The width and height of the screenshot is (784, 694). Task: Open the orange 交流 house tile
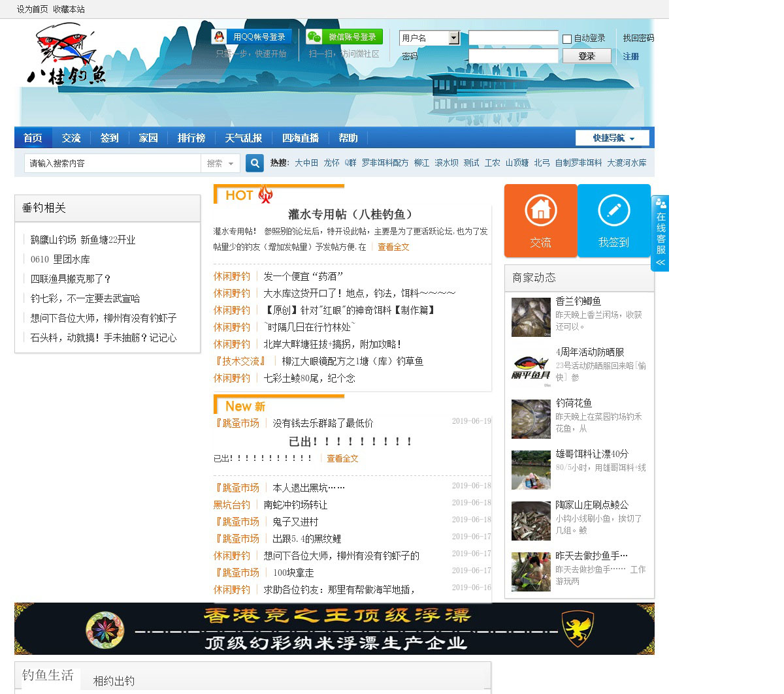point(540,221)
